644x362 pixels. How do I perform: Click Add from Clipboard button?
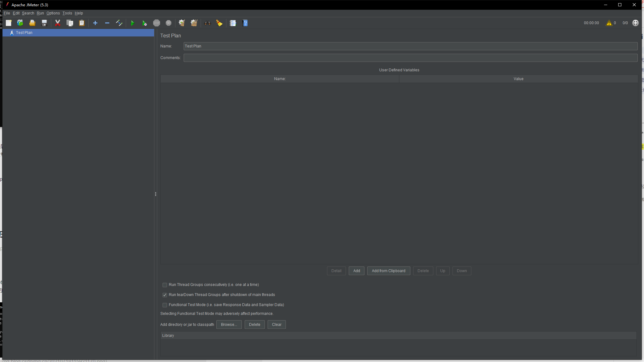point(388,271)
